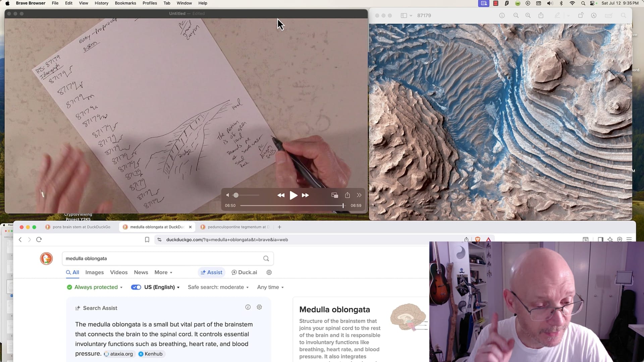Image resolution: width=644 pixels, height=362 pixels.
Task: Open the Markup pen in Preview's toolbar
Action: tap(557, 15)
